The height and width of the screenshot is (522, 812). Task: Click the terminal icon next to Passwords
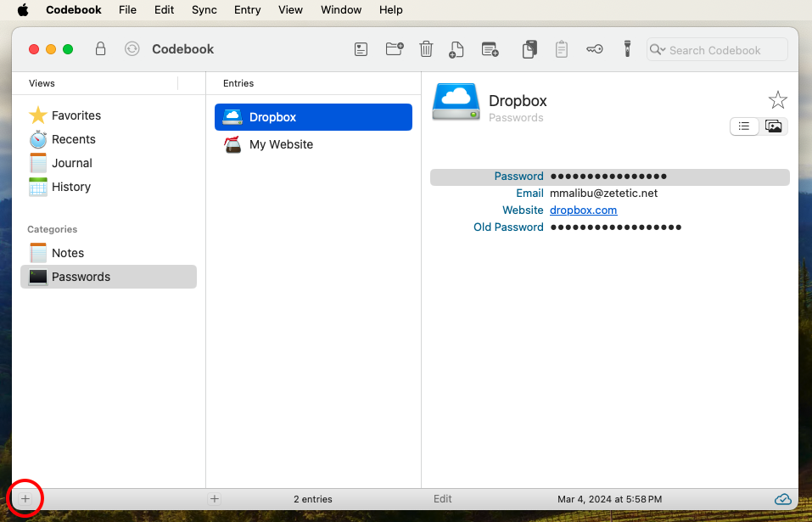pyautogui.click(x=38, y=277)
